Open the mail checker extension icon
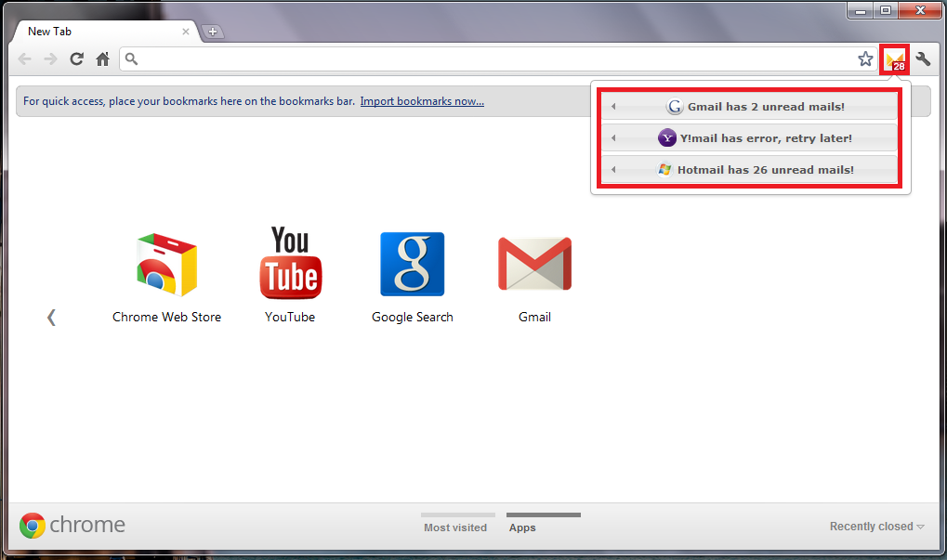The image size is (947, 560). [x=894, y=59]
